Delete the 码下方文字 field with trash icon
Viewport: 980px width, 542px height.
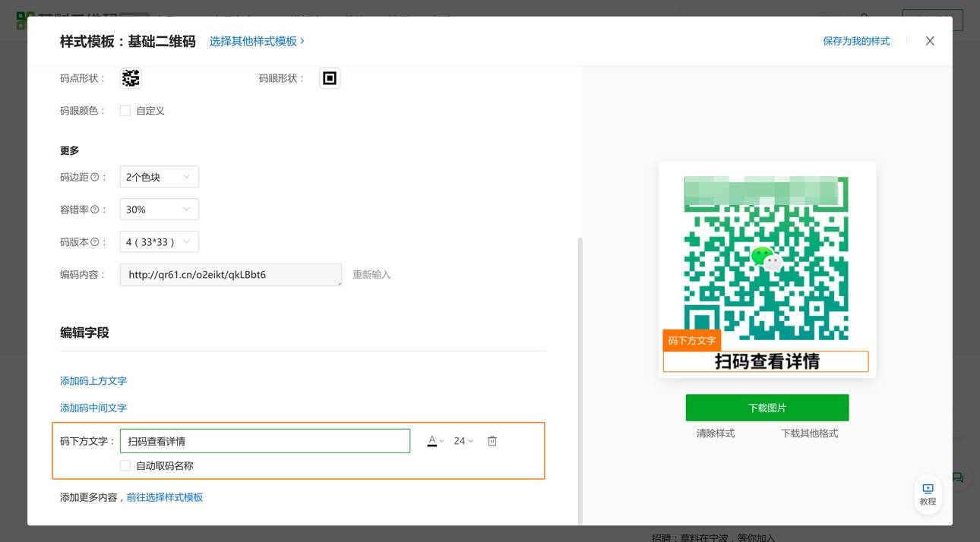[492, 441]
